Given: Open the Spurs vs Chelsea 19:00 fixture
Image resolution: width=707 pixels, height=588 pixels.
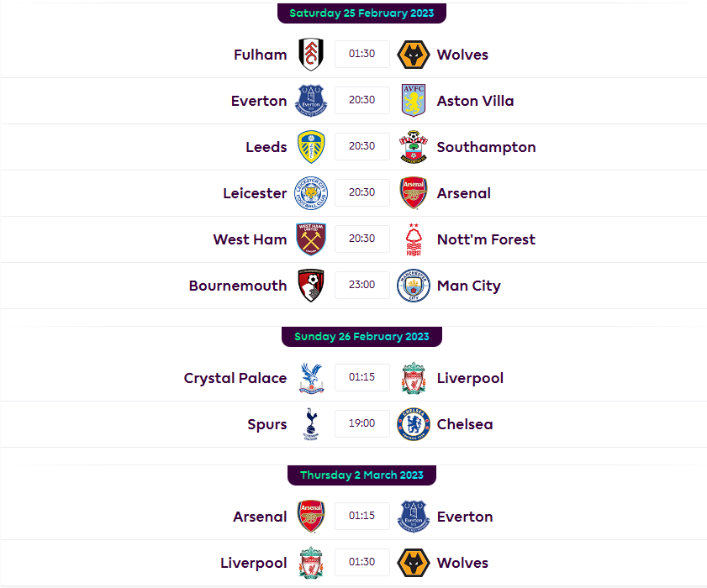Looking at the screenshot, I should [361, 423].
